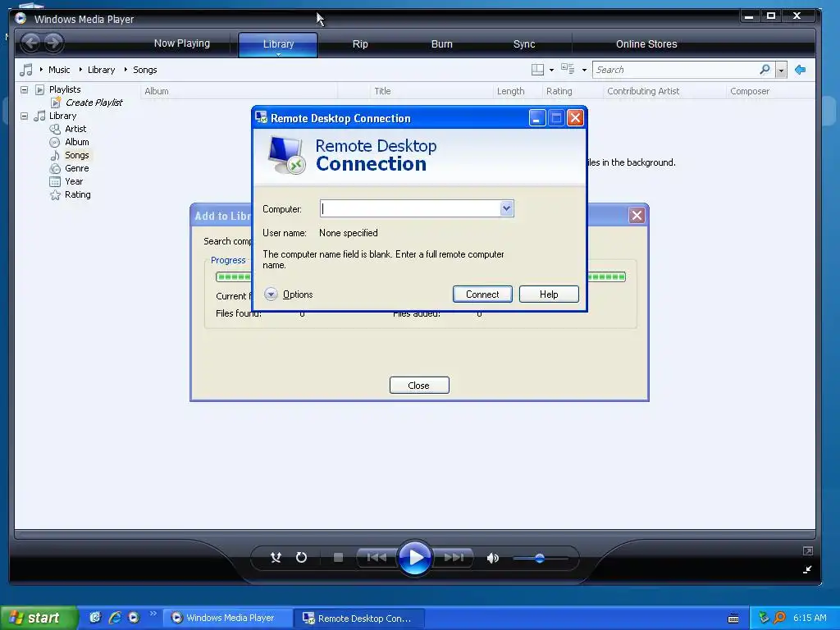Viewport: 840px width, 630px height.
Task: Turn shuffle on in playback controls
Action: point(276,558)
